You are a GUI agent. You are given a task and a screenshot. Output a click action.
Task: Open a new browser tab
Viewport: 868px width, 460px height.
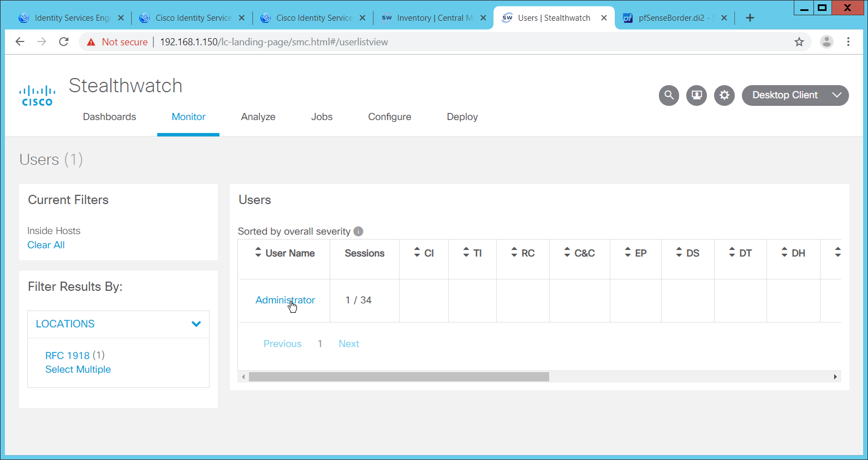coord(750,18)
